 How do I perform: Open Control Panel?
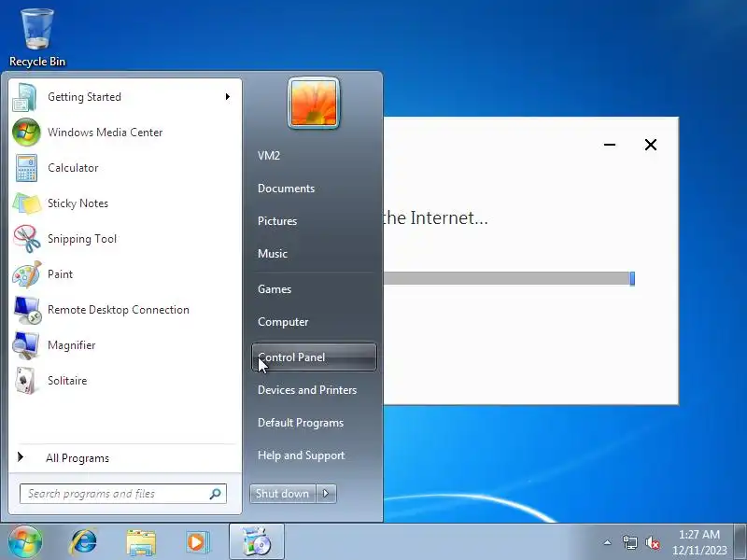pyautogui.click(x=314, y=357)
